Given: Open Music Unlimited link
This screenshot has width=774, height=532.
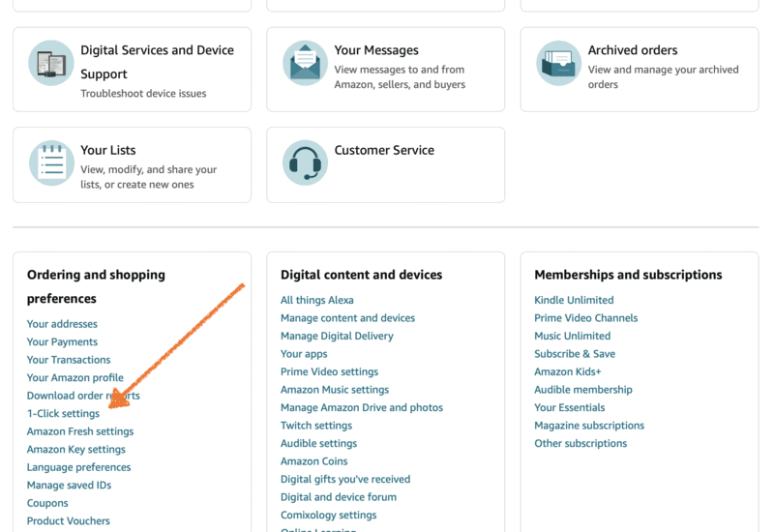Looking at the screenshot, I should (x=573, y=336).
